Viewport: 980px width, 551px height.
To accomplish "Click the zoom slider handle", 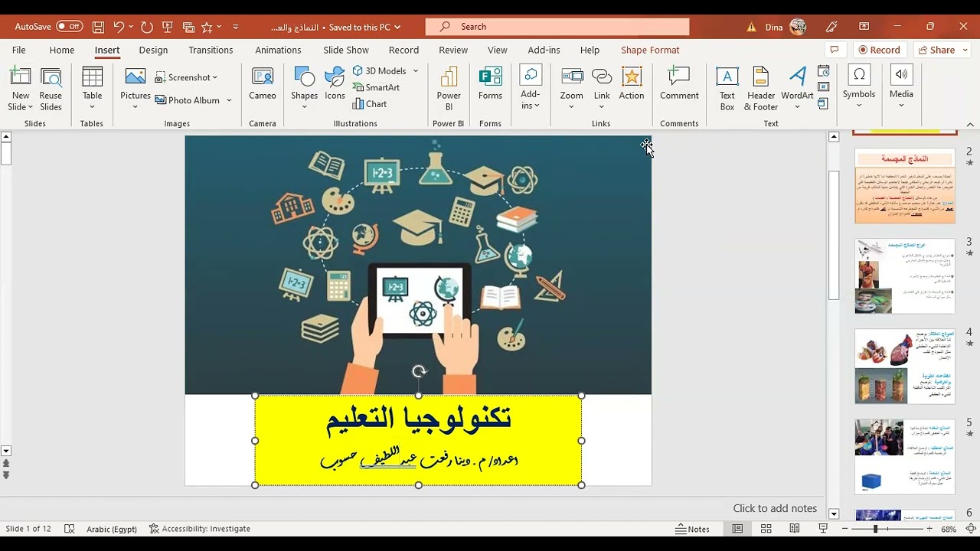I will pos(875,529).
